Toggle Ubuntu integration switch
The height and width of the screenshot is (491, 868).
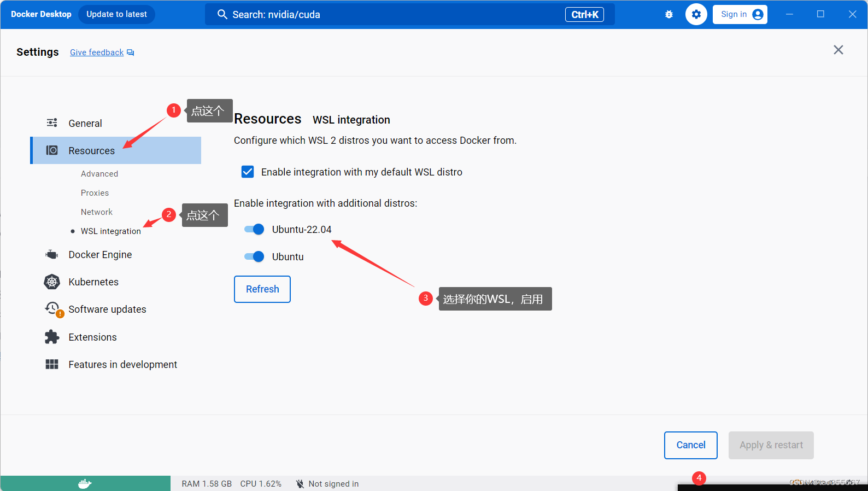(254, 256)
